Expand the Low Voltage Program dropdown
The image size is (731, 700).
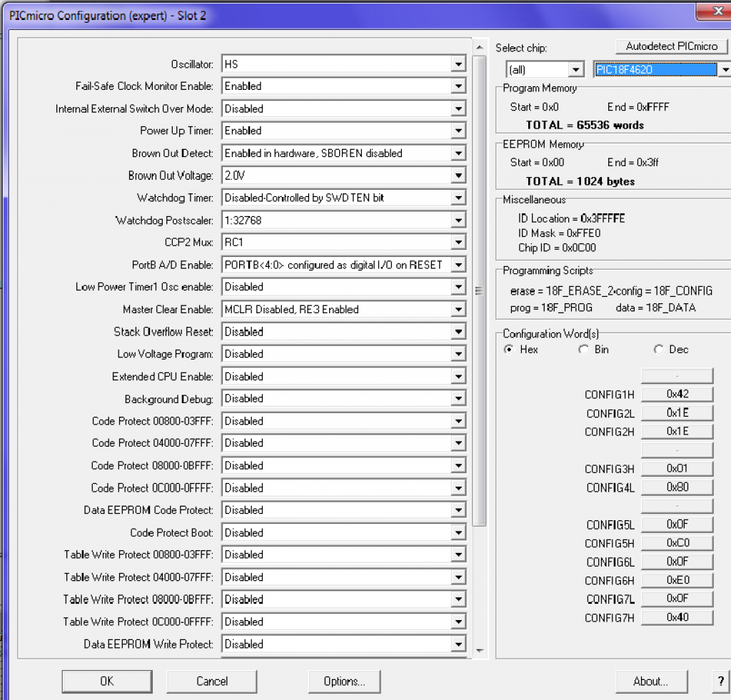pos(343,354)
